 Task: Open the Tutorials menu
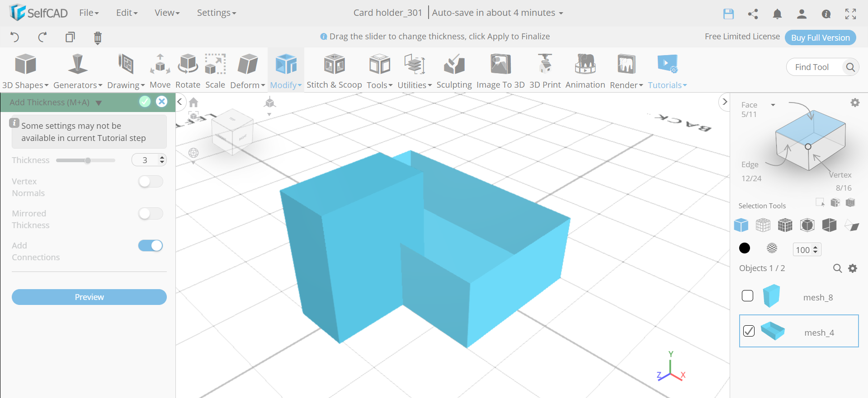click(667, 71)
